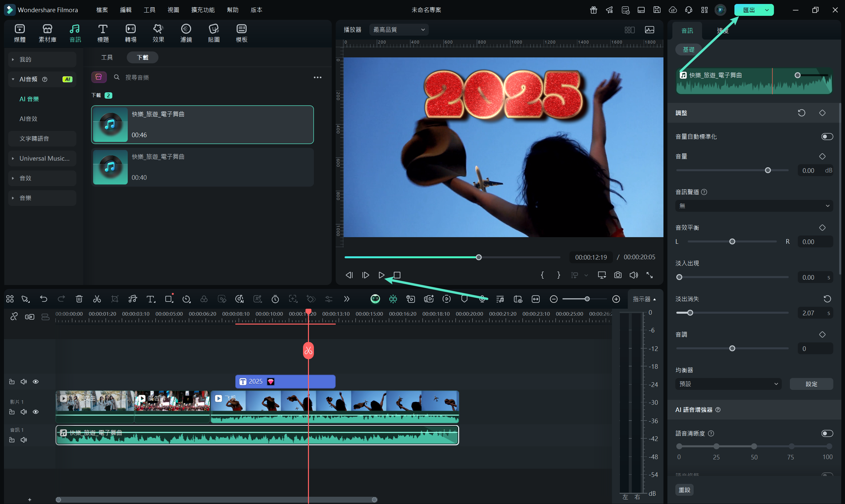Click the scissors split icon in toolbar

[x=97, y=299]
